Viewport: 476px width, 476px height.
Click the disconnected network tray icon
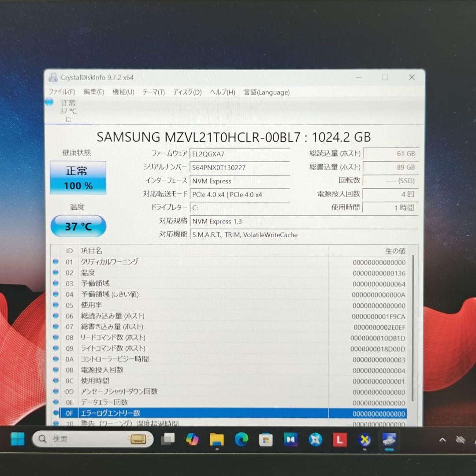click(x=461, y=439)
